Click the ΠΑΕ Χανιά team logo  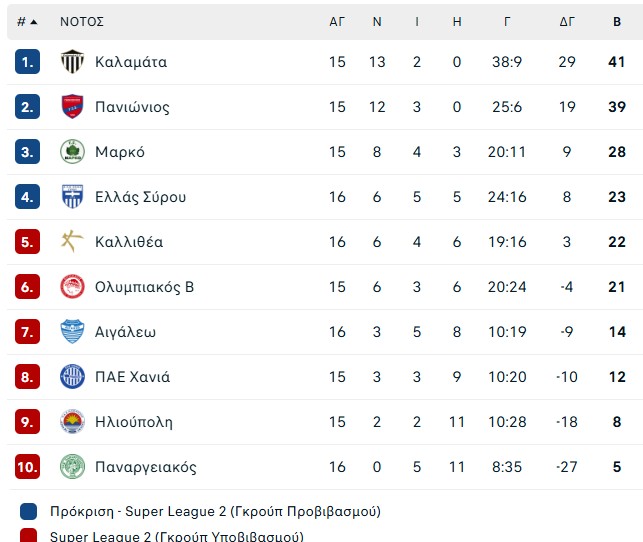(x=72, y=377)
